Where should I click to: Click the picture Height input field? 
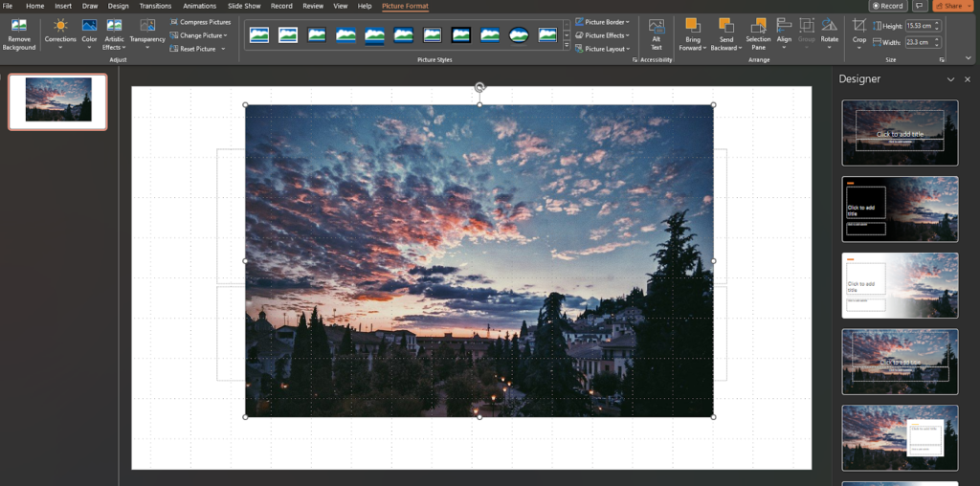[921, 26]
